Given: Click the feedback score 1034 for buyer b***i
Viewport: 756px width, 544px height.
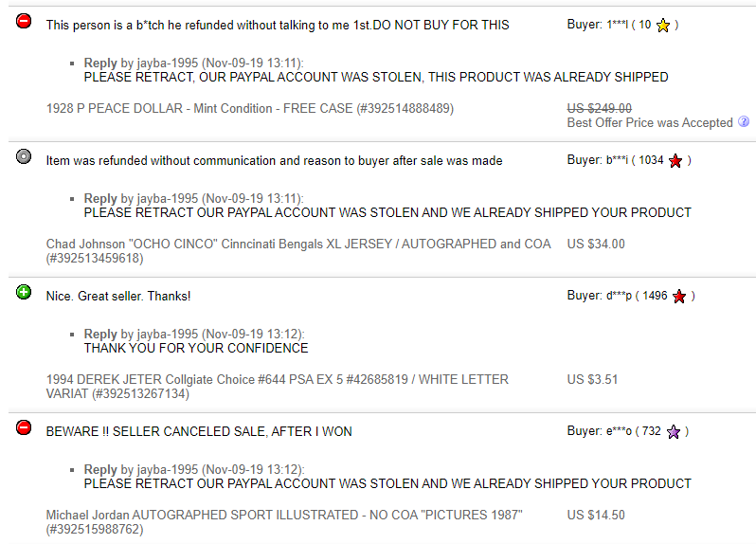Looking at the screenshot, I should pyautogui.click(x=651, y=160).
